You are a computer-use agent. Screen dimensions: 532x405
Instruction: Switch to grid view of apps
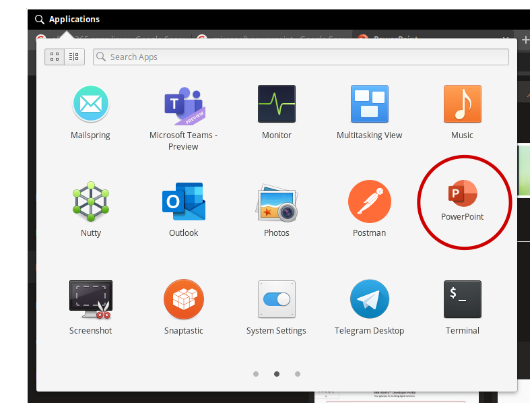(55, 57)
